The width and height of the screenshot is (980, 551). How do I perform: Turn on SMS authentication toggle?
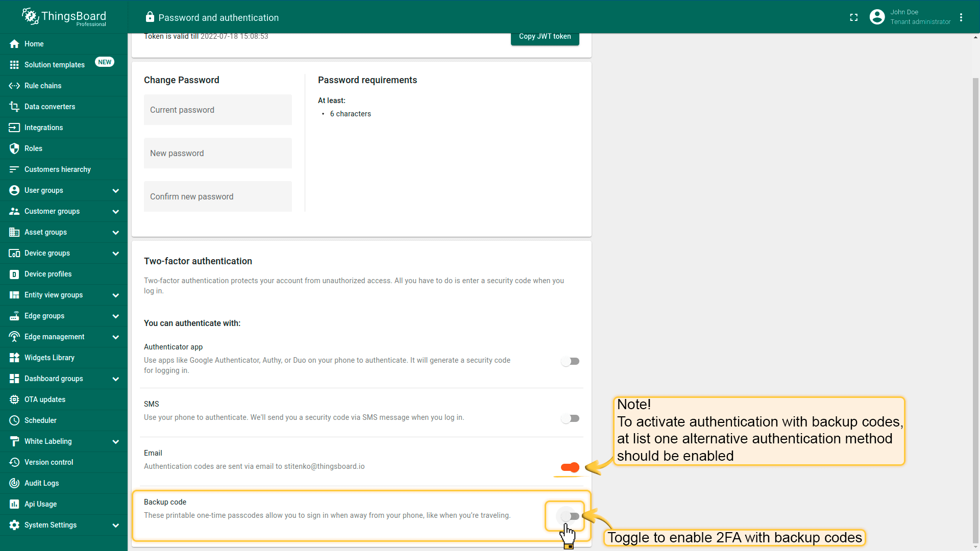570,418
